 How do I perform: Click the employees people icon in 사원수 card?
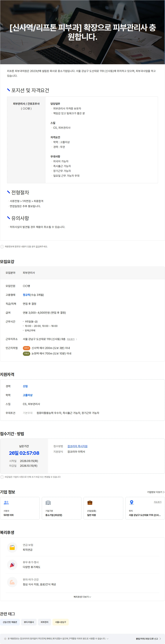[x=6, y=503]
